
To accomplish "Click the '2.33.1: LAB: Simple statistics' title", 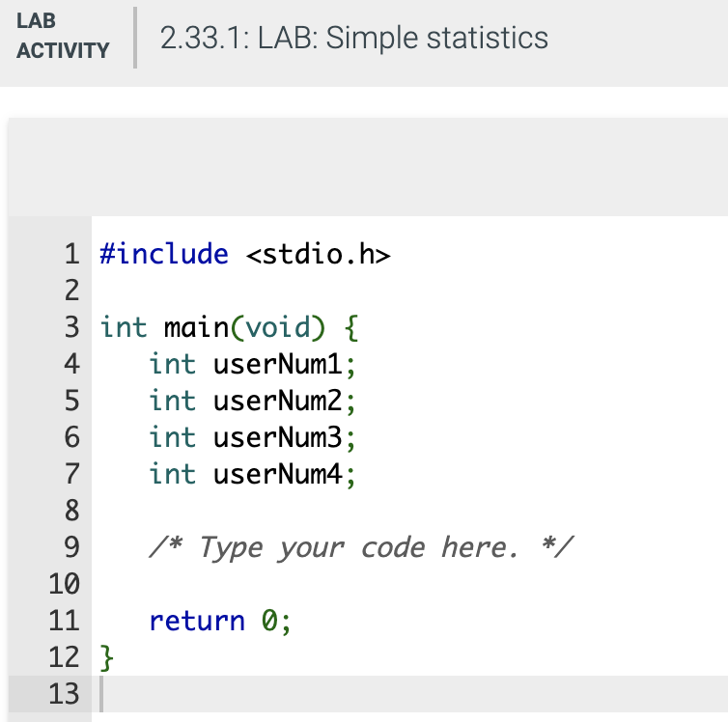I will pyautogui.click(x=353, y=38).
